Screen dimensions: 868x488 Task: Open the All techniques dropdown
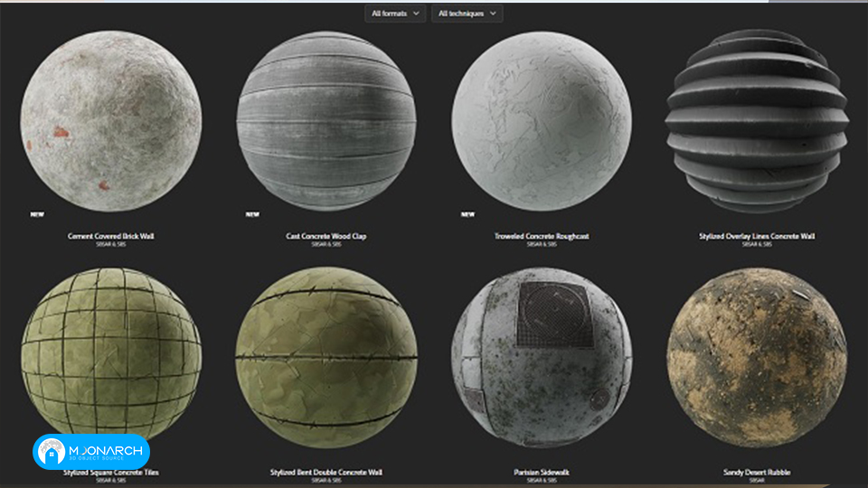pyautogui.click(x=467, y=14)
